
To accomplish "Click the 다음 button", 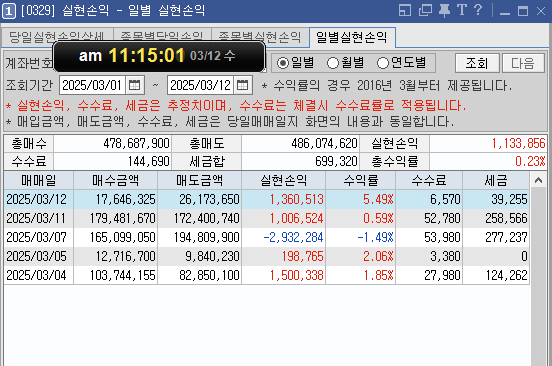I will [x=523, y=63].
